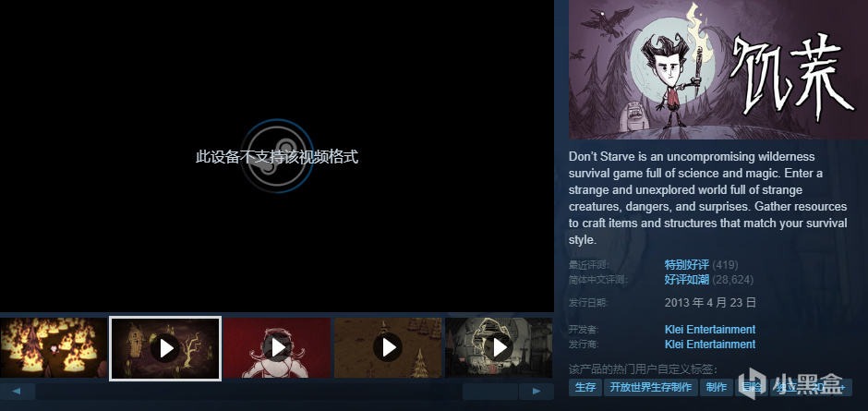Open Simplified Chinese reviews rated 好评如潮
This screenshot has height=411, width=868.
click(x=686, y=280)
